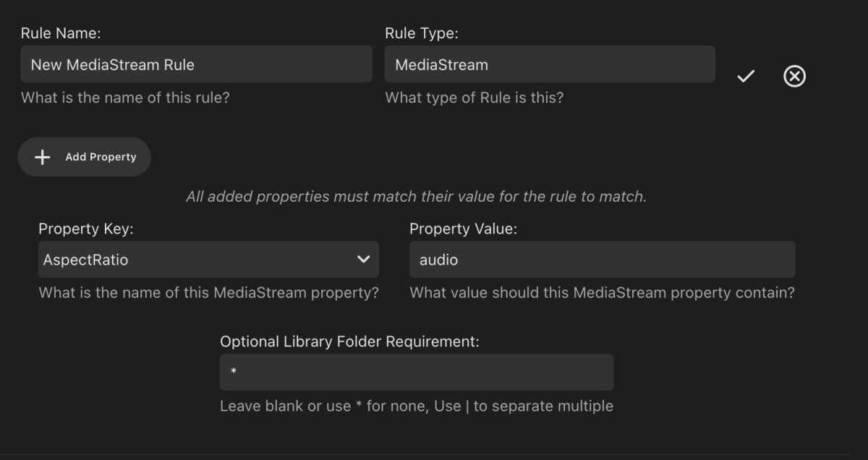This screenshot has height=460, width=868.
Task: Click the "Rule Name:" label
Action: pyautogui.click(x=61, y=33)
